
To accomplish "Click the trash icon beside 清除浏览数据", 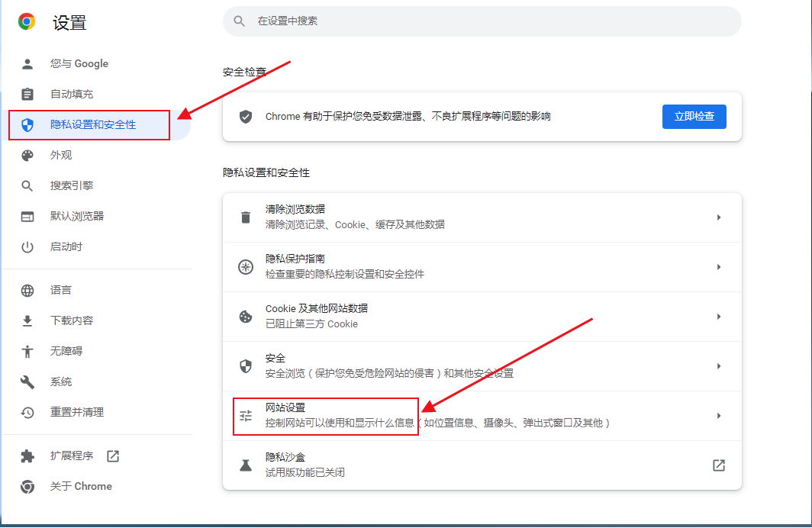I will pyautogui.click(x=246, y=217).
